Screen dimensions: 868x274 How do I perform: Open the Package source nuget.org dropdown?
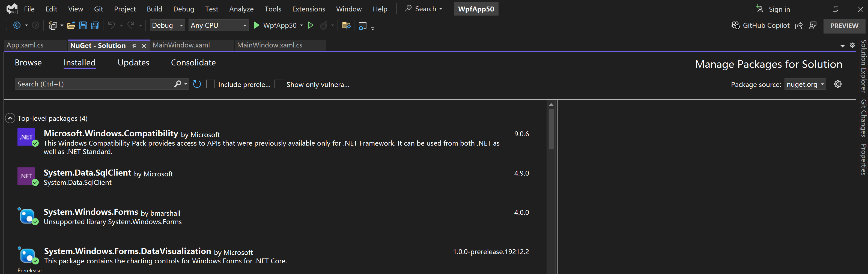point(805,84)
